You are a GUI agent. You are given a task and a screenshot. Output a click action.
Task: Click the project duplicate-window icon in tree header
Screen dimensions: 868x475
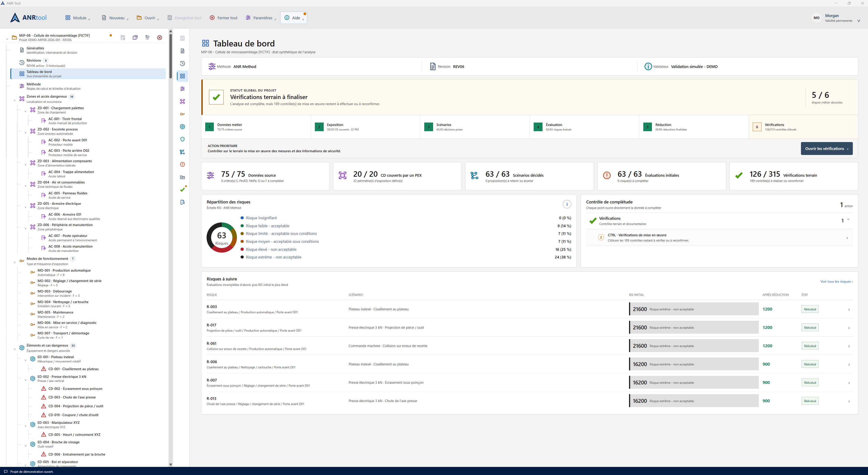pyautogui.click(x=135, y=37)
